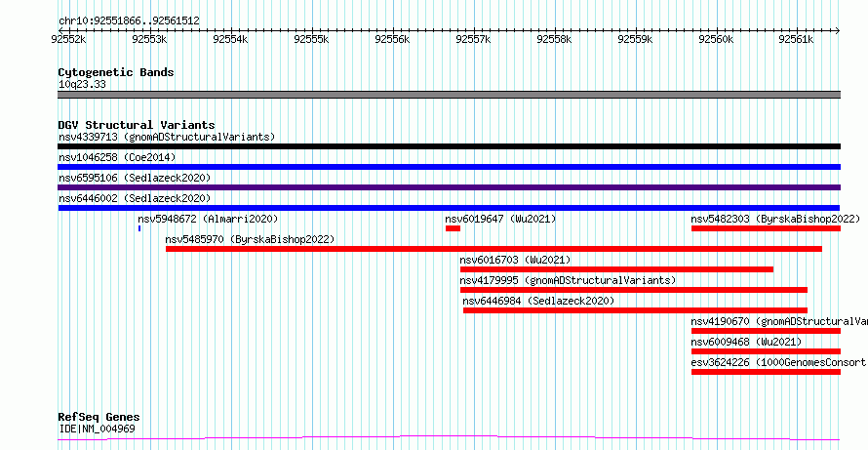
Task: Click the nsv6016703 (Wu2021) label
Action: [x=515, y=260]
